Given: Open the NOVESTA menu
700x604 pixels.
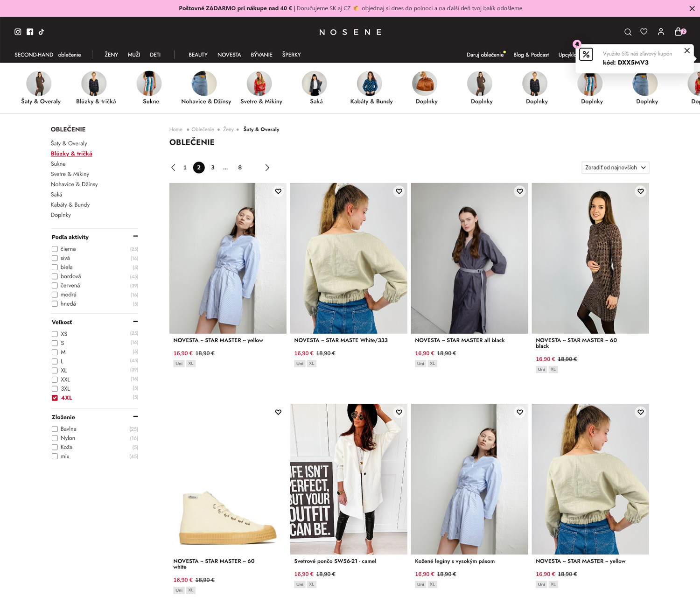Looking at the screenshot, I should 229,55.
